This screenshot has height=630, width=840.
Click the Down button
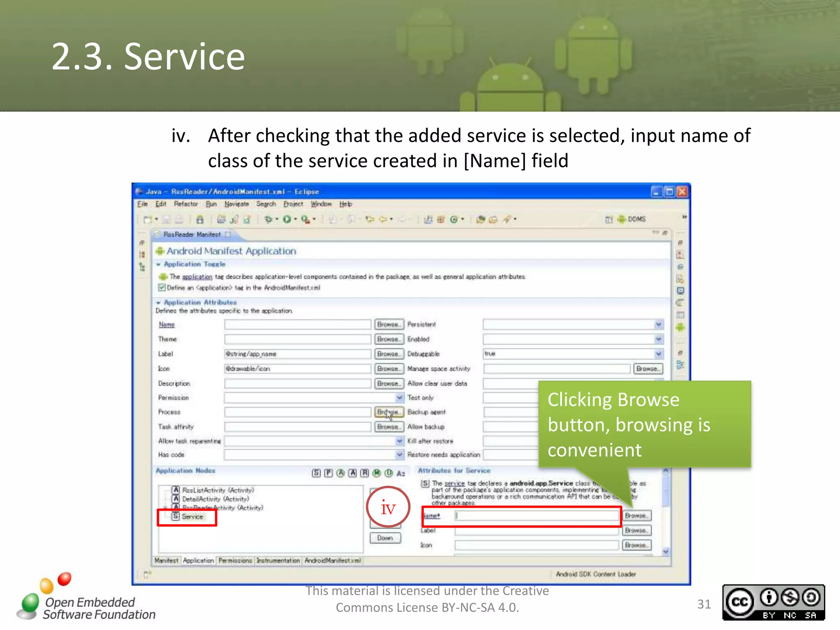385,538
